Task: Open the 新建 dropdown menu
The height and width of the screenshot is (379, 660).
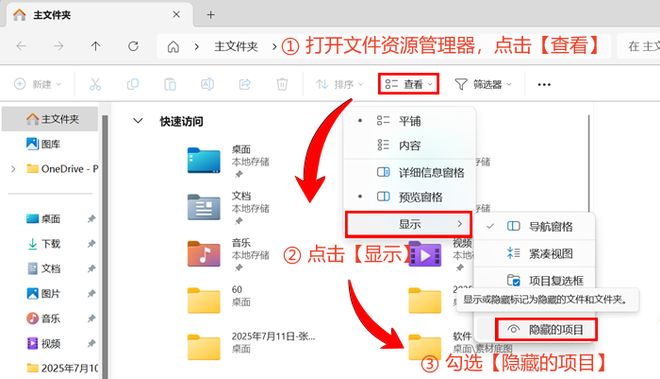Action: pos(38,84)
